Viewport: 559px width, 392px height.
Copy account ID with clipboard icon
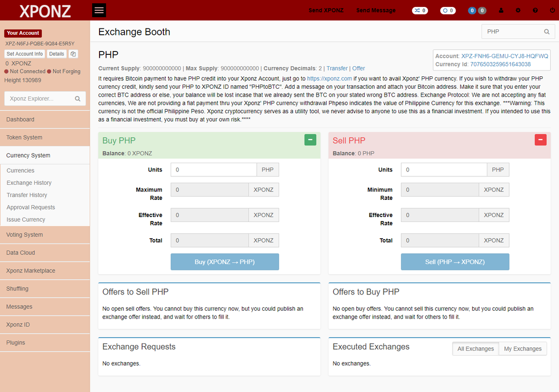(73, 54)
